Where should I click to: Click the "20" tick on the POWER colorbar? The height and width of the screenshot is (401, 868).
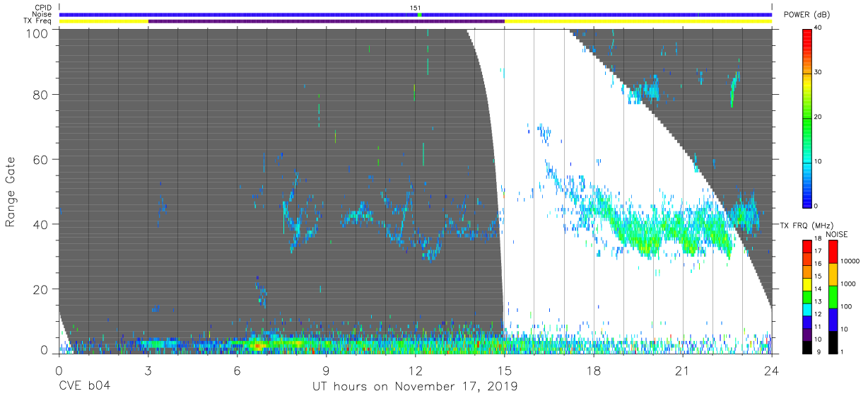click(x=818, y=117)
